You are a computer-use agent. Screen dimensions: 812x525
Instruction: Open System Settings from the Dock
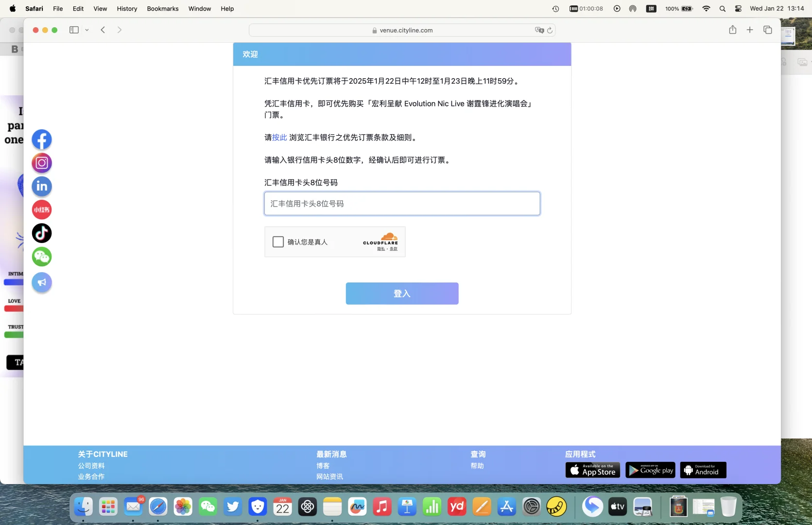point(532,507)
